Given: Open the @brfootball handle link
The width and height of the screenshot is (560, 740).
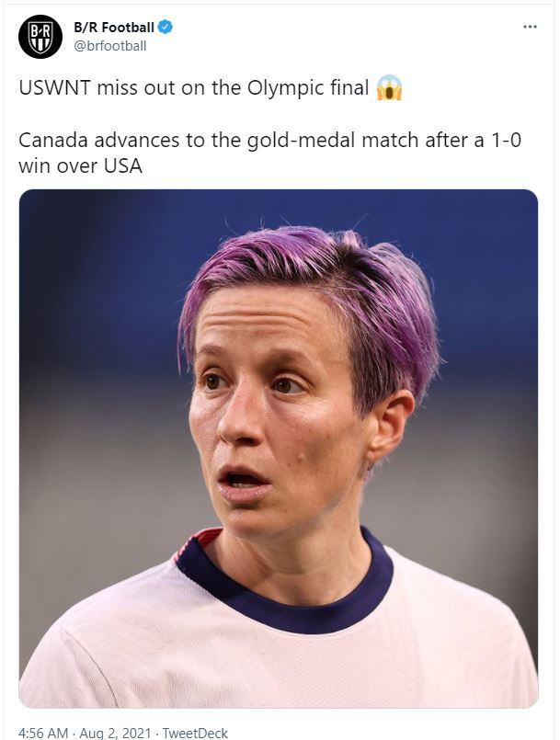Looking at the screenshot, I should pos(110,46).
